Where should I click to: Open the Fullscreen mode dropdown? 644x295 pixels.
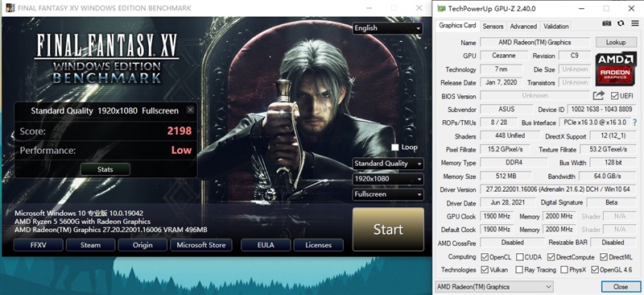tap(388, 194)
